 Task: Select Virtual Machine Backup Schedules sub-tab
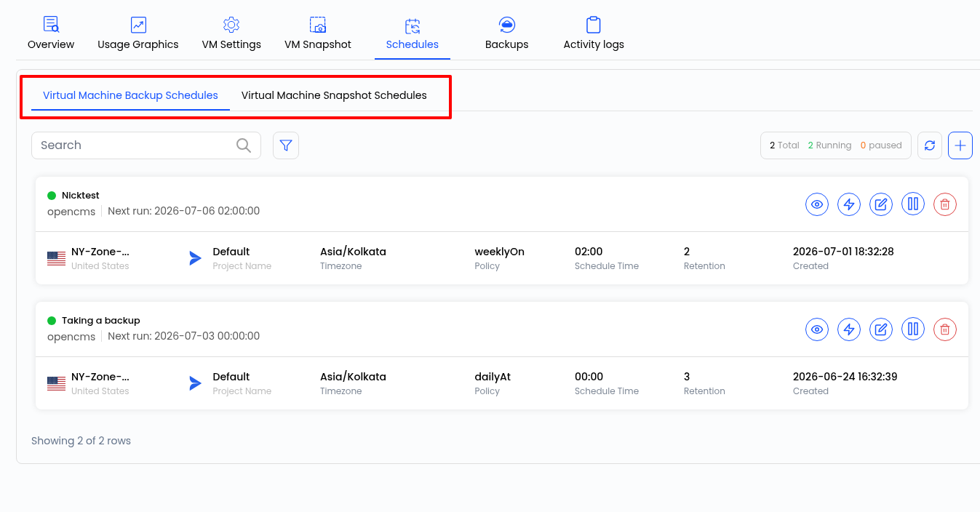click(130, 95)
